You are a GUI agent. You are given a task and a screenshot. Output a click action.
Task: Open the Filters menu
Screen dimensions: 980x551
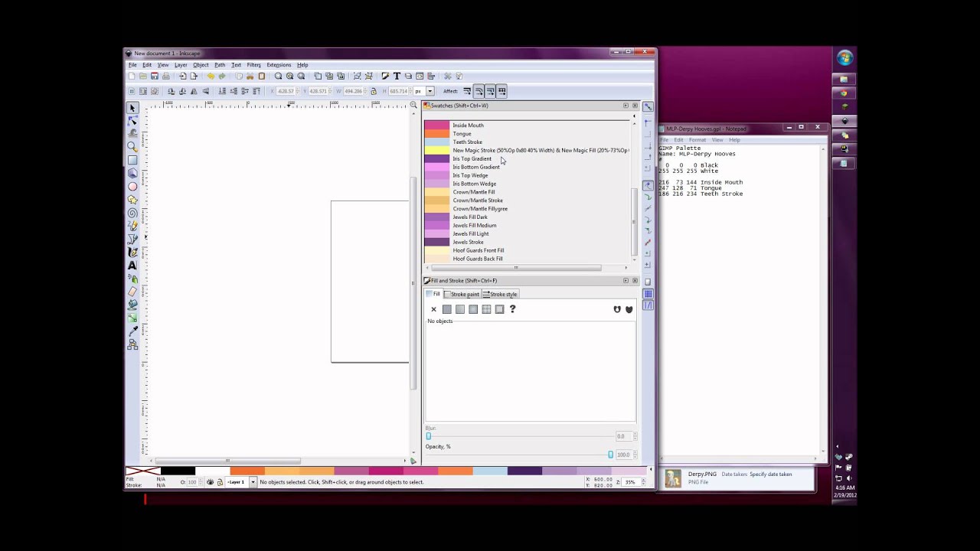coord(253,65)
